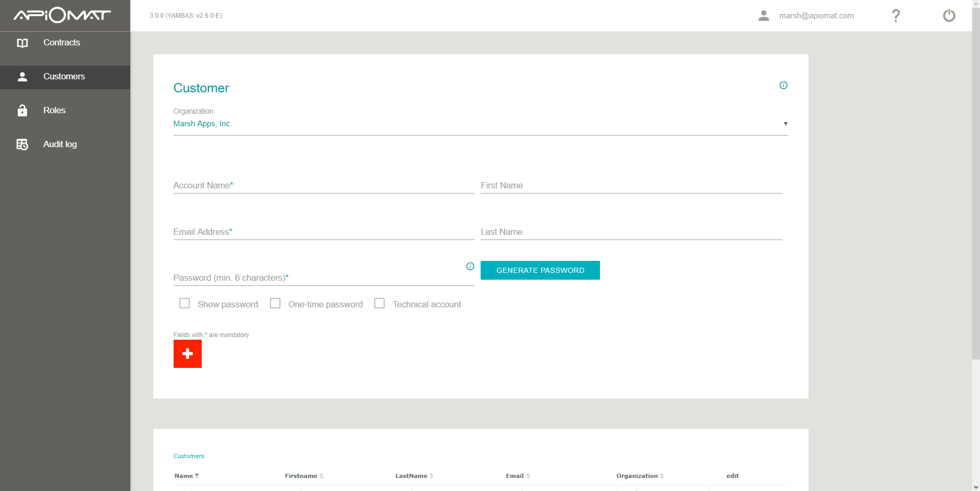
Task: Click the Customer form heading
Action: pos(201,88)
